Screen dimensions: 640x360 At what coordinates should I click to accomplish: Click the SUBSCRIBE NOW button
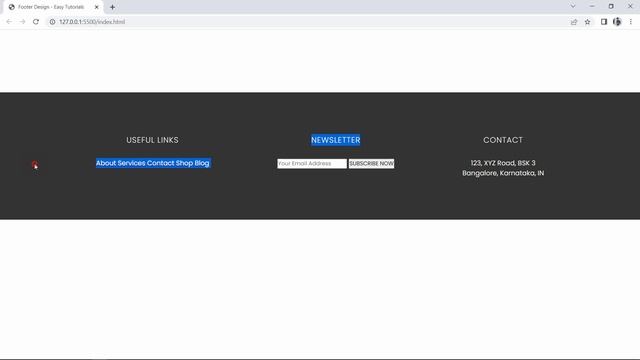click(371, 163)
